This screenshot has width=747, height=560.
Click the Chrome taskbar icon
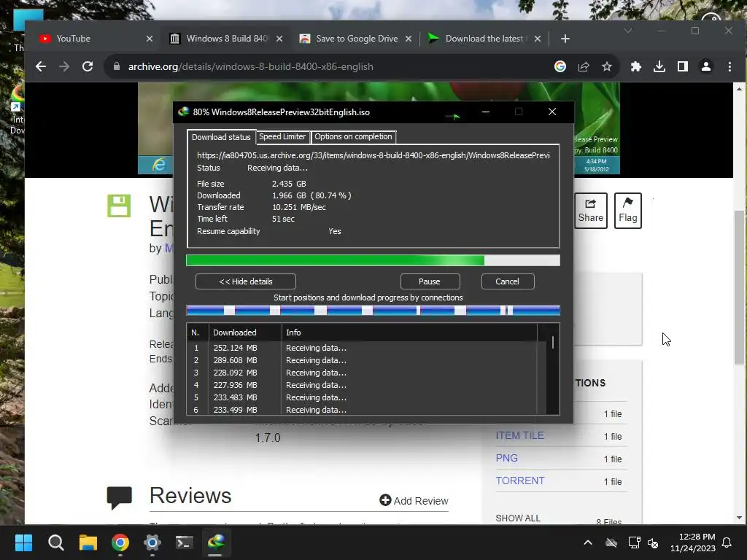[x=120, y=542]
